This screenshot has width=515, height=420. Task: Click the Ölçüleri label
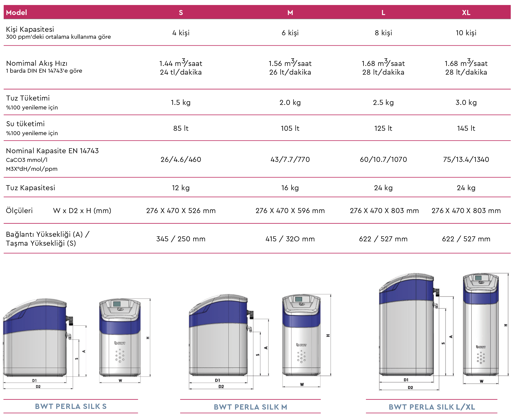pyautogui.click(x=19, y=210)
